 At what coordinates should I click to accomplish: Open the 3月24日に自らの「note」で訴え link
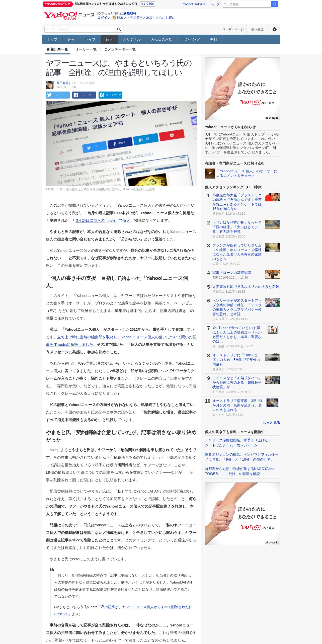103,220
